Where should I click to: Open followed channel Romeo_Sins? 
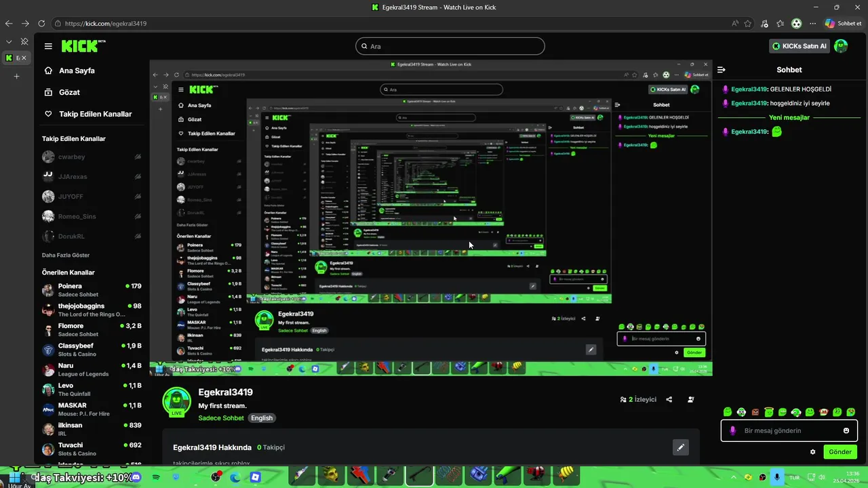[x=92, y=216]
